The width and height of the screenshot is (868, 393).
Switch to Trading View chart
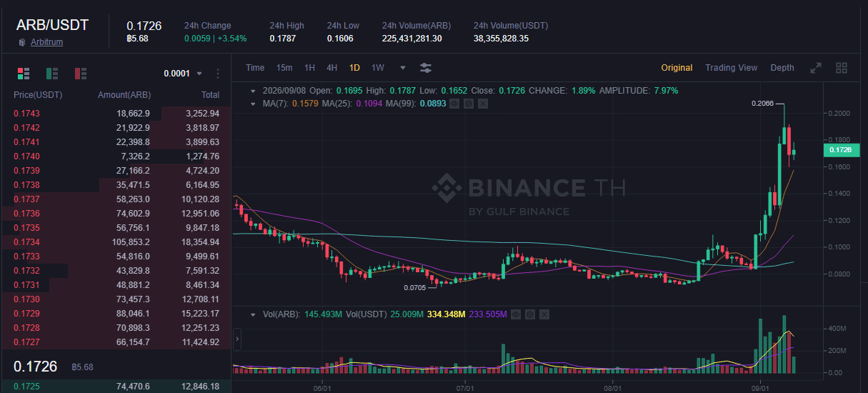(x=731, y=68)
